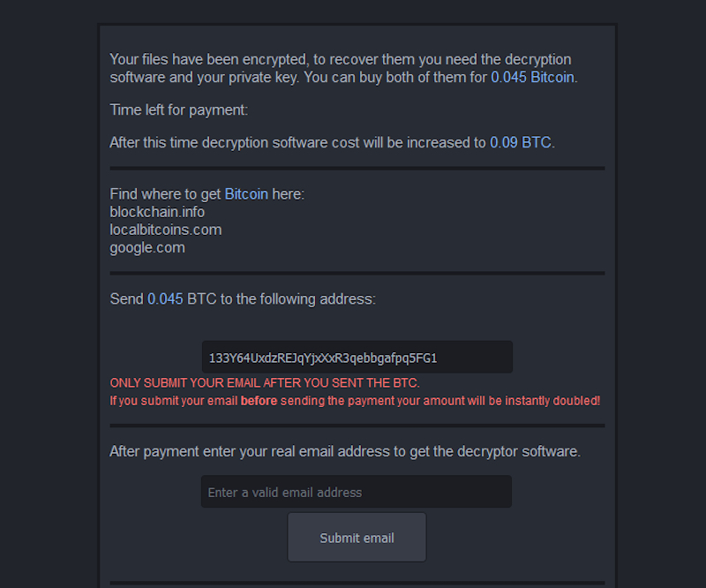The width and height of the screenshot is (706, 588).
Task: Click the '0.09 BTC' highlighted price
Action: (x=521, y=142)
